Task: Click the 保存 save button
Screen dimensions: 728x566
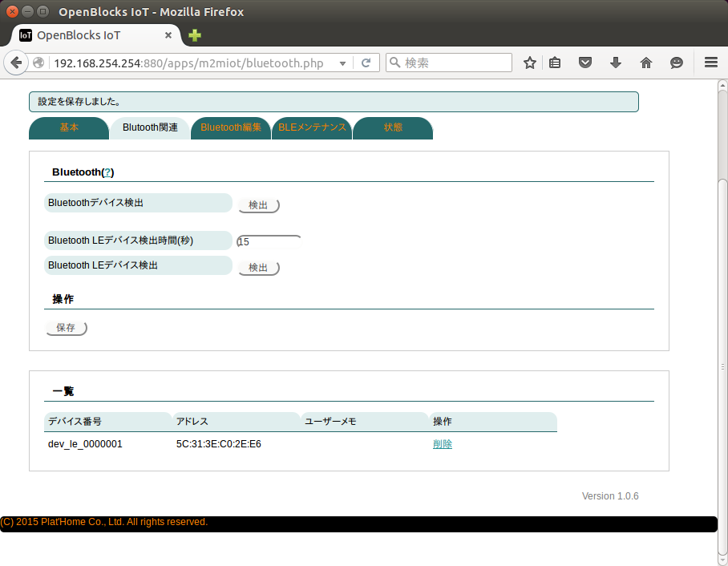Action: point(67,328)
